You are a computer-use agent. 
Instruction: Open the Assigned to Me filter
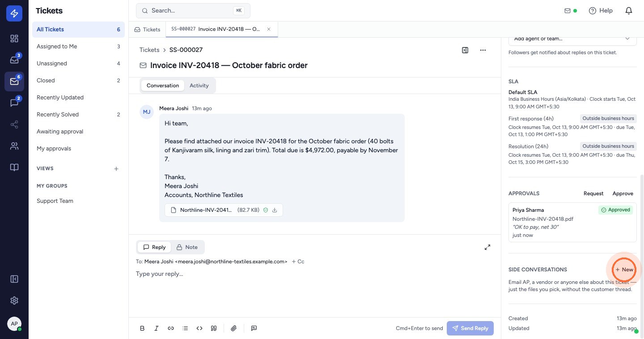78,47
